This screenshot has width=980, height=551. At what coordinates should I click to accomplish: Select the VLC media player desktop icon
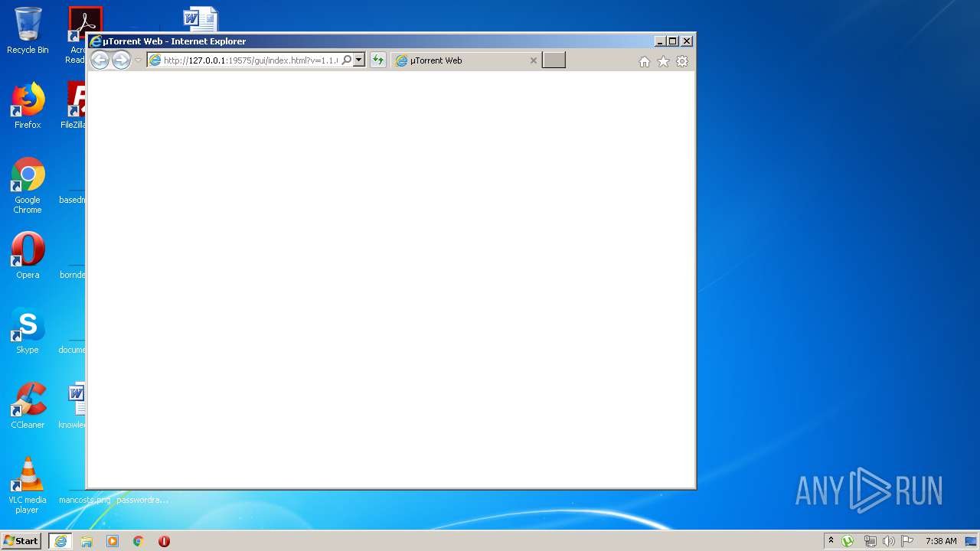click(28, 485)
